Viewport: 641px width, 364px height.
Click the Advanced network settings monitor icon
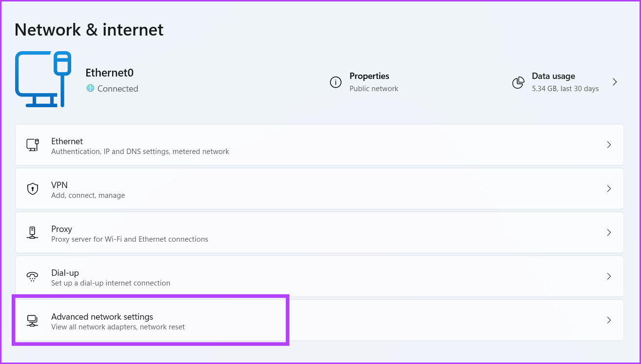coord(32,320)
